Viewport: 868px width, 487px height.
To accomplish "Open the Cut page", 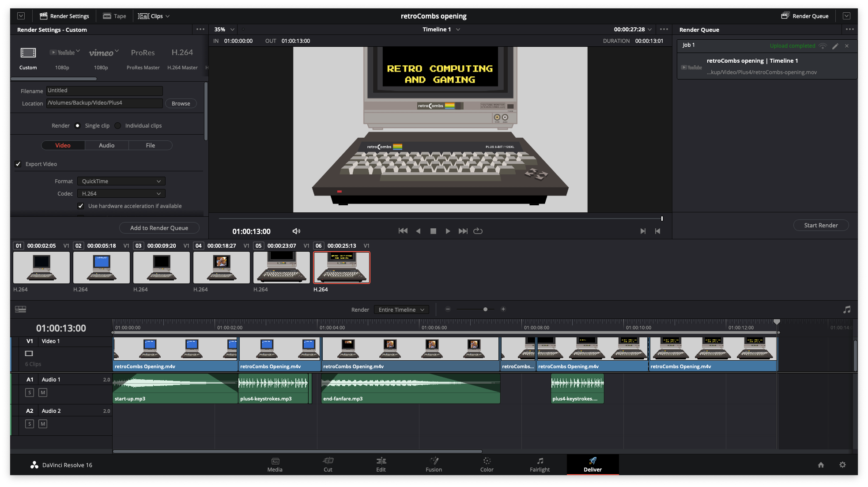I will click(x=328, y=464).
